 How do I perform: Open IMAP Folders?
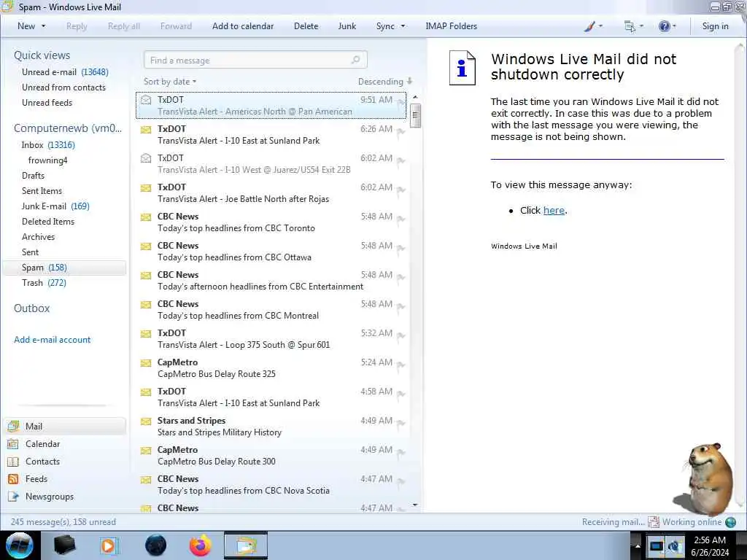point(451,26)
